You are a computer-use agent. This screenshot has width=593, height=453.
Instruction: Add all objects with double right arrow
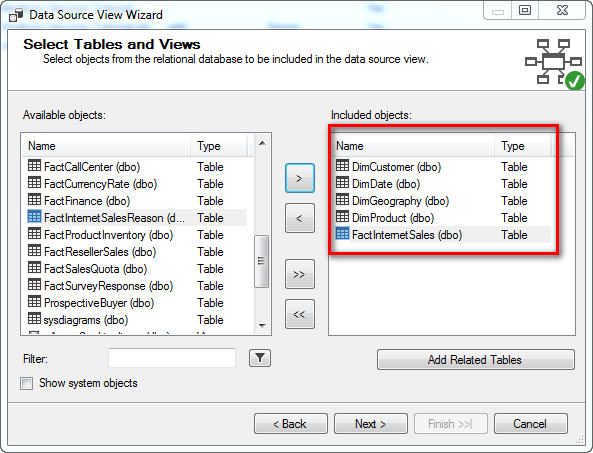click(x=300, y=274)
